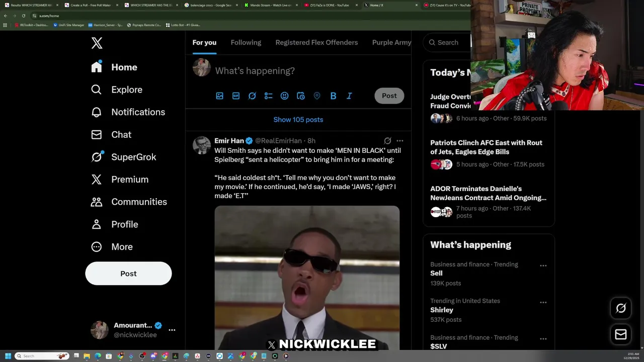Screen dimensions: 644x362
Task: Open the emoji picker in composer
Action: coord(284,96)
